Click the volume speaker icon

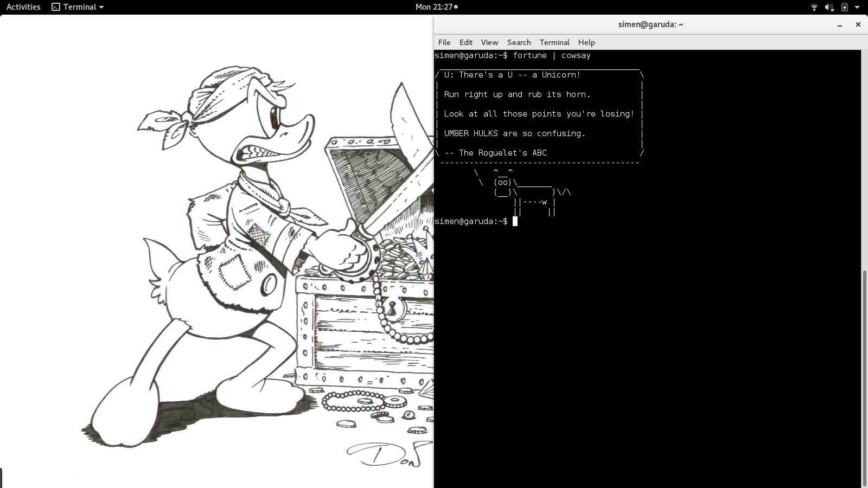coord(829,7)
